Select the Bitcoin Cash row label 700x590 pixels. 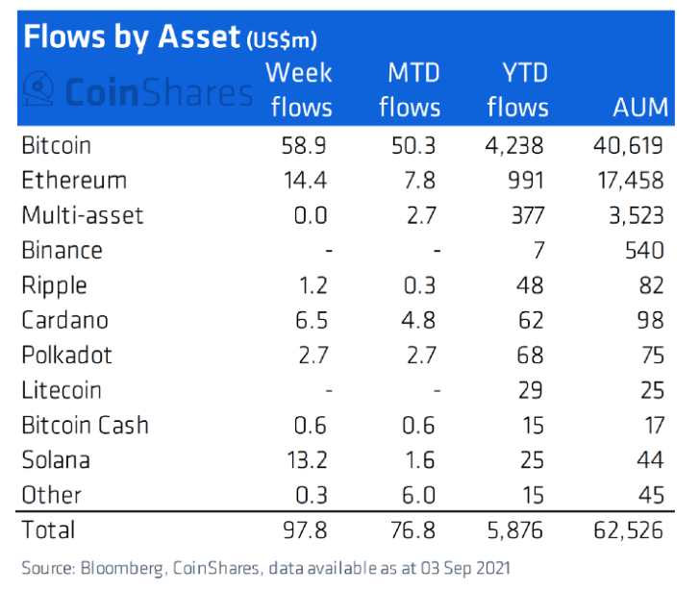pos(85,425)
